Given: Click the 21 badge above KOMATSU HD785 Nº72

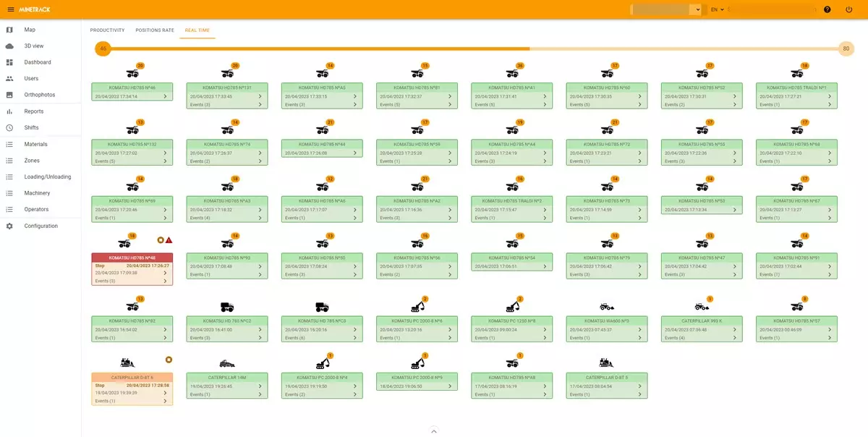Looking at the screenshot, I should click(x=615, y=122).
